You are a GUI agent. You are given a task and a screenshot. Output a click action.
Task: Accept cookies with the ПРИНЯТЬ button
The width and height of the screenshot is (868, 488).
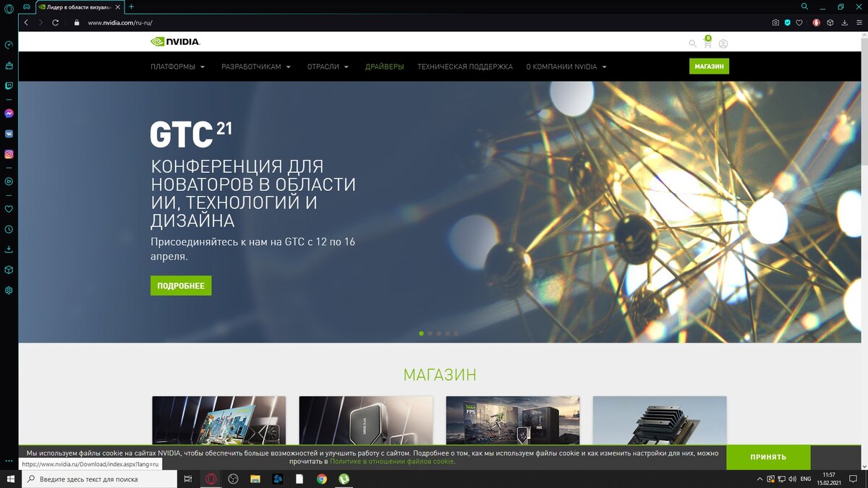(x=768, y=457)
